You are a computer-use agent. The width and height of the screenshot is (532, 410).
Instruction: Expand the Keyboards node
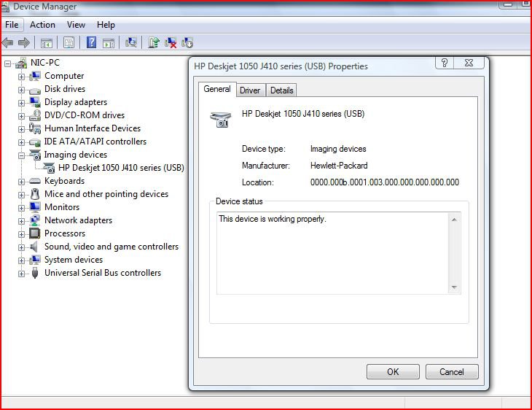[x=21, y=182]
